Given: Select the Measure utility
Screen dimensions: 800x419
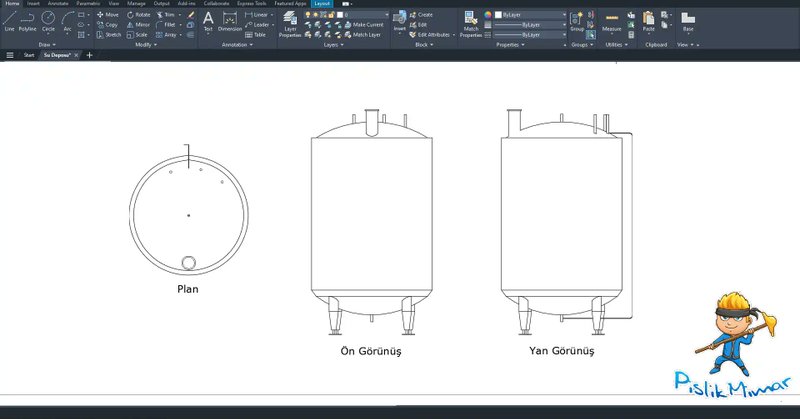Looking at the screenshot, I should [611, 22].
